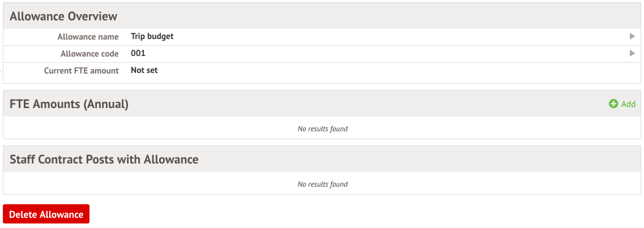Expand arrow on the Allowance code row
Screen dimensions: 644x228
[x=632, y=54]
